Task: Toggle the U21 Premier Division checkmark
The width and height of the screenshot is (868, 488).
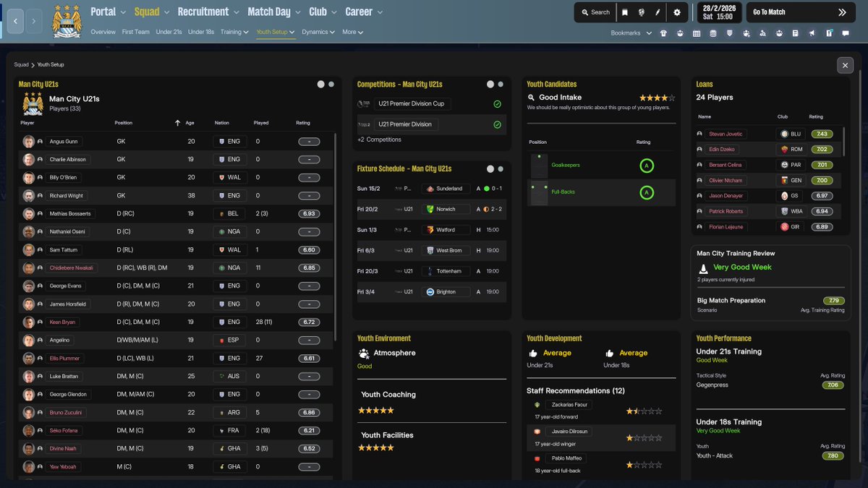Action: 497,124
